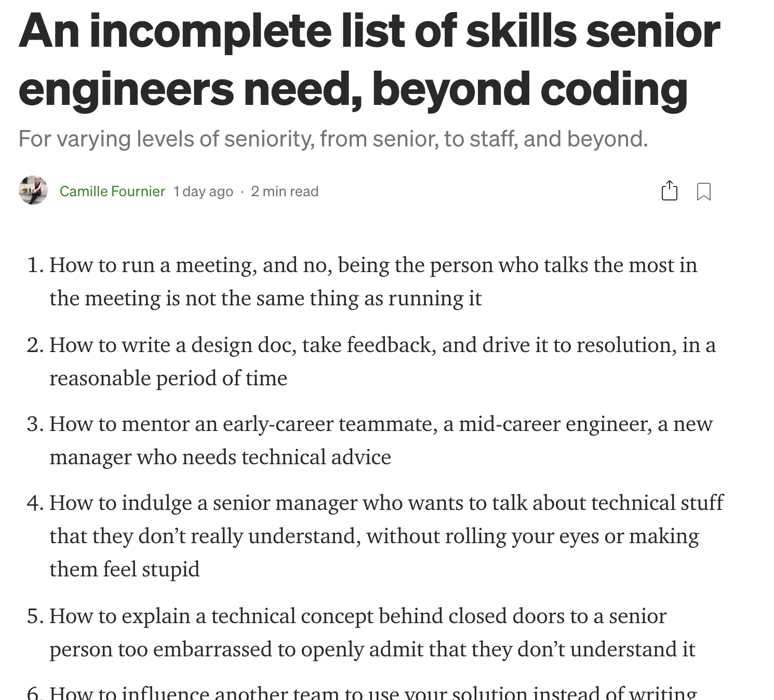This screenshot has height=700, width=774.
Task: Click the line starting 'that they don't really understand'
Action: 374,536
